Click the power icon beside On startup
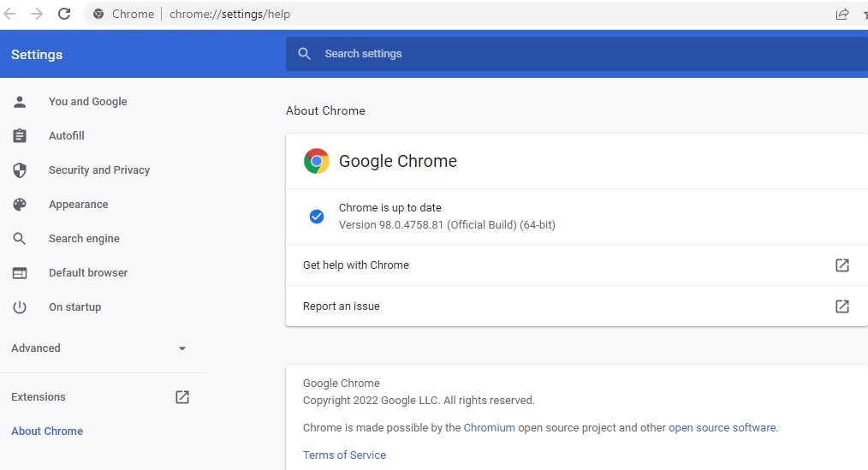This screenshot has height=470, width=868. [x=20, y=307]
